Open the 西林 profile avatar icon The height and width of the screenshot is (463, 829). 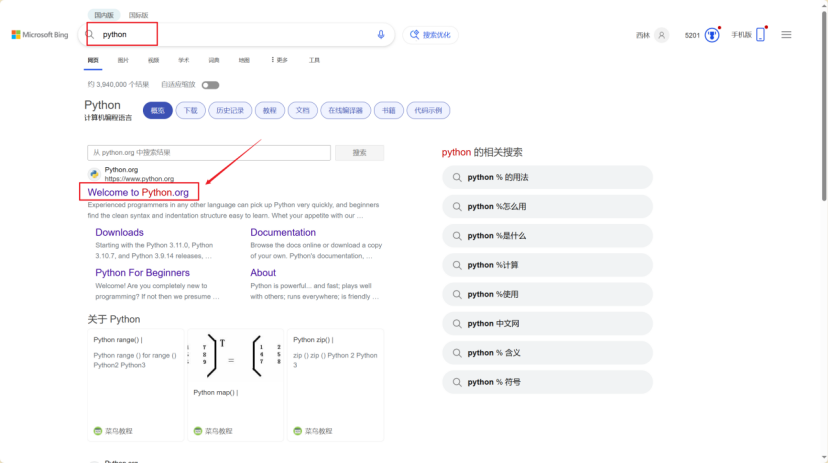[x=661, y=35]
